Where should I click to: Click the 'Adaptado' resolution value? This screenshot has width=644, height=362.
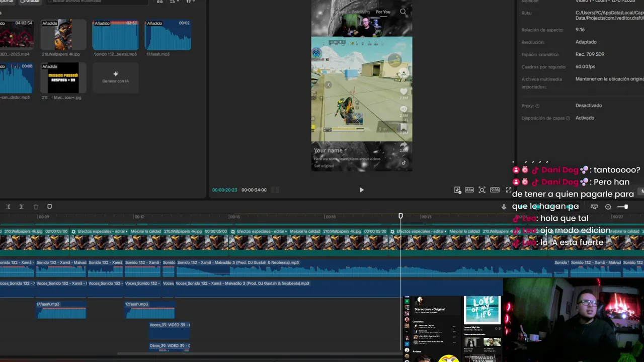(x=586, y=42)
